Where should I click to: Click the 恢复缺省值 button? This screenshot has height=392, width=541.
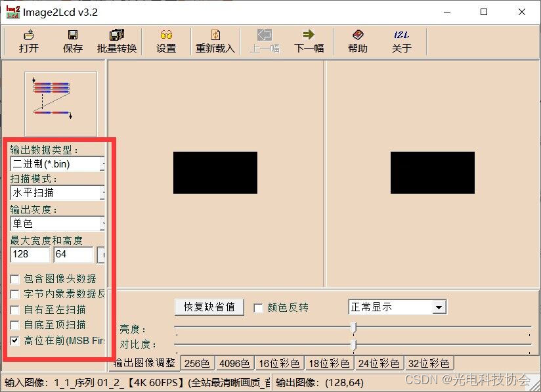click(209, 307)
